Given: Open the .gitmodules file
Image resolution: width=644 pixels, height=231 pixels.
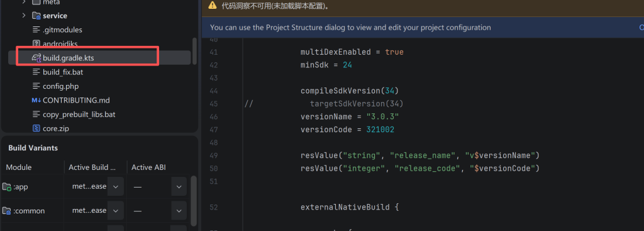Looking at the screenshot, I should pos(62,30).
